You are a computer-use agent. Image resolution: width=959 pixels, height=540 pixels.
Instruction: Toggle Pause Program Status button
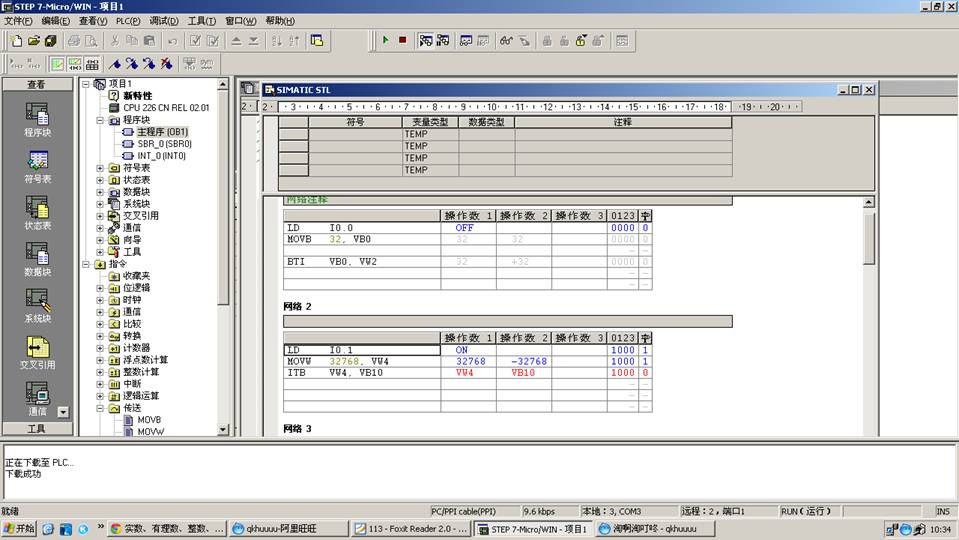[443, 41]
